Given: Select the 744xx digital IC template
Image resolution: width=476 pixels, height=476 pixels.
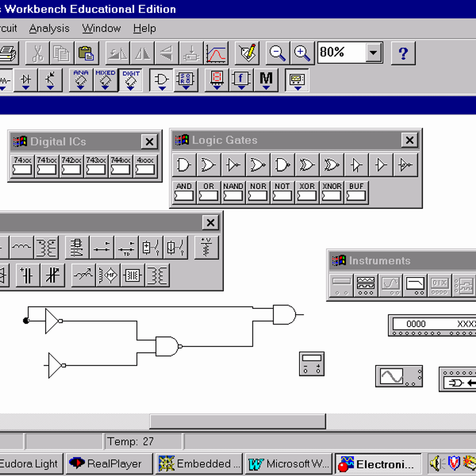Looking at the screenshot, I should (121, 166).
